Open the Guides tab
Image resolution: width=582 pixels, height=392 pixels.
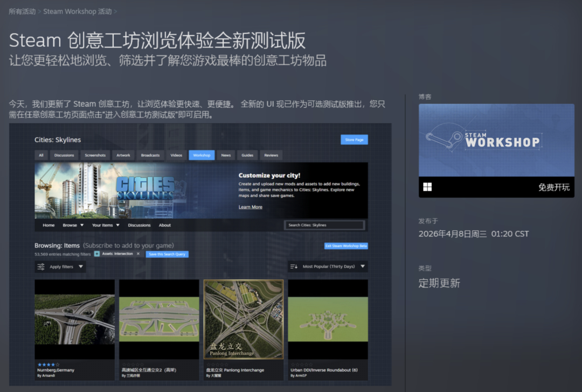[247, 155]
